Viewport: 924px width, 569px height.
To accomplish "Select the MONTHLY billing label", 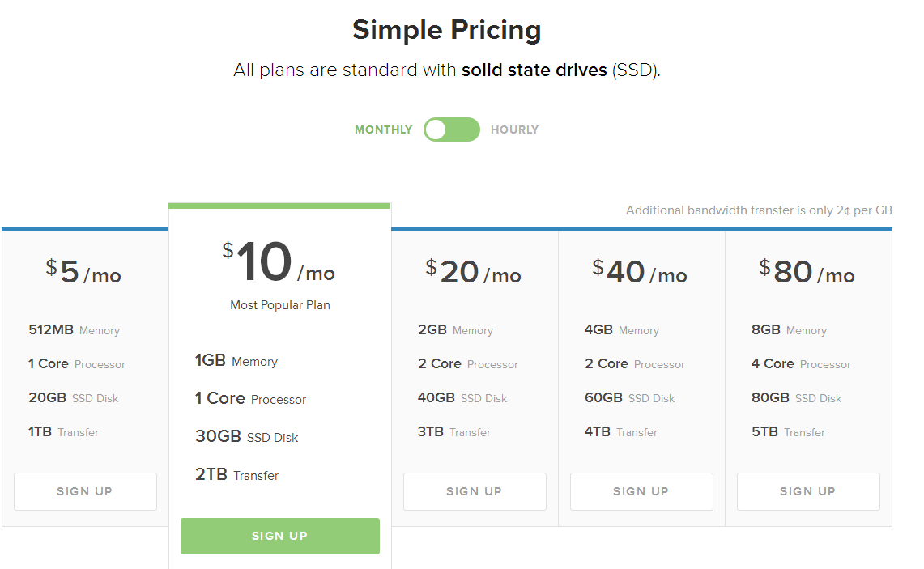I will [383, 130].
